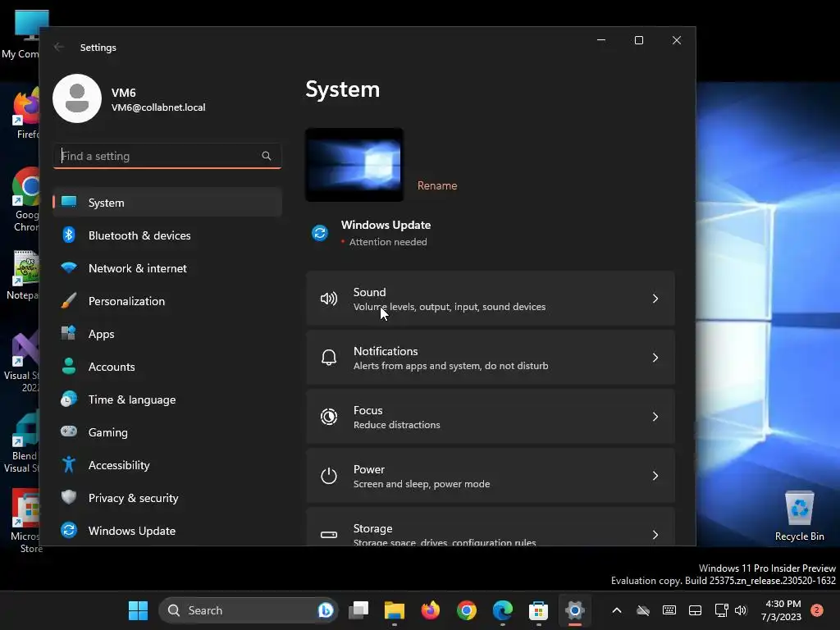This screenshot has height=630, width=840.
Task: Open Privacy & security settings
Action: (x=167, y=498)
